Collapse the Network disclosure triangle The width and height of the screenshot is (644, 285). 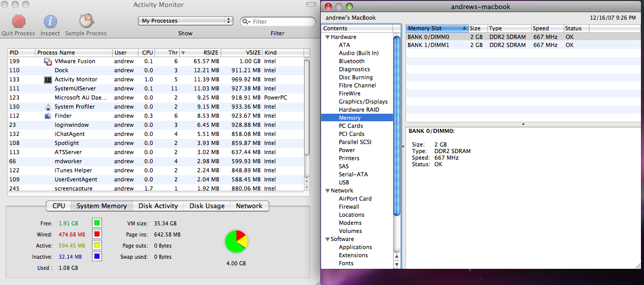[327, 191]
